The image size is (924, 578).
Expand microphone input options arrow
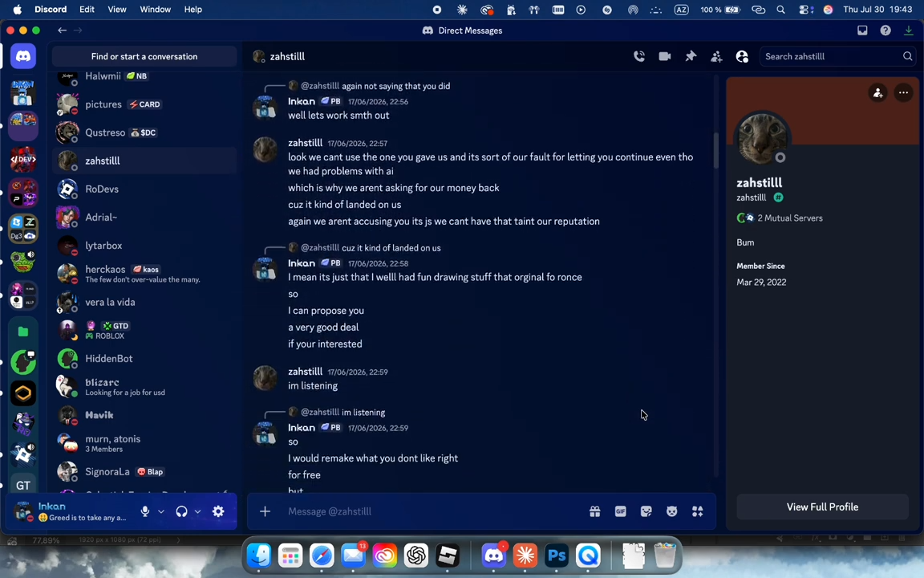coord(161,511)
